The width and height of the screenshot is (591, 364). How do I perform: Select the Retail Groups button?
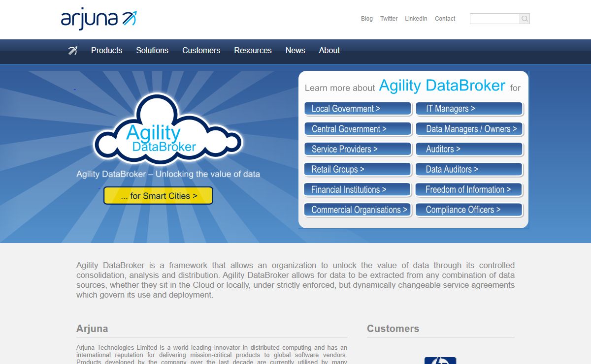pos(358,169)
